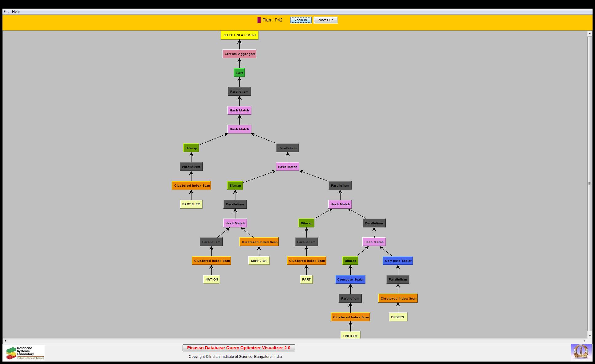Click the PARTSUPP table node
This screenshot has height=364, width=595.
click(191, 204)
